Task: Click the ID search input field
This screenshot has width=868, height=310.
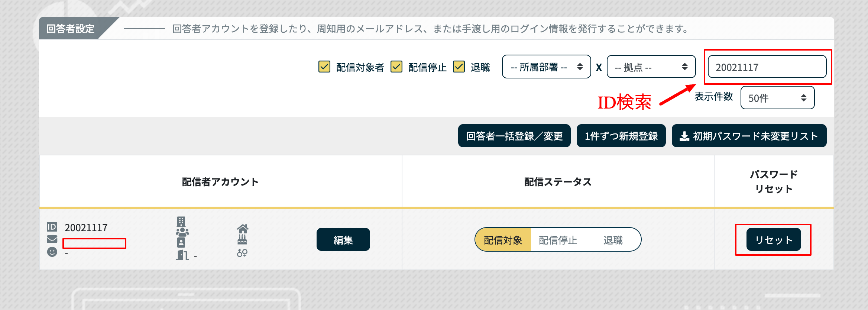Action: [x=767, y=67]
